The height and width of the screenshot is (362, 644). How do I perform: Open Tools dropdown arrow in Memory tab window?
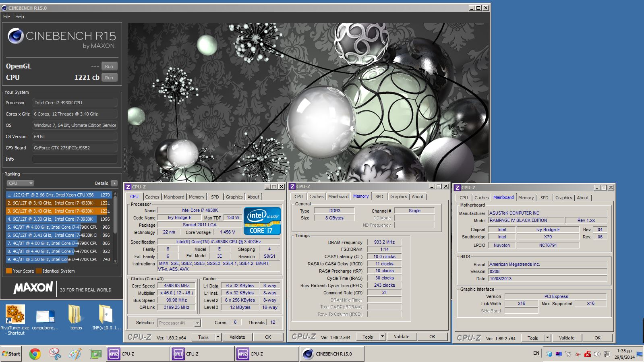click(382, 337)
